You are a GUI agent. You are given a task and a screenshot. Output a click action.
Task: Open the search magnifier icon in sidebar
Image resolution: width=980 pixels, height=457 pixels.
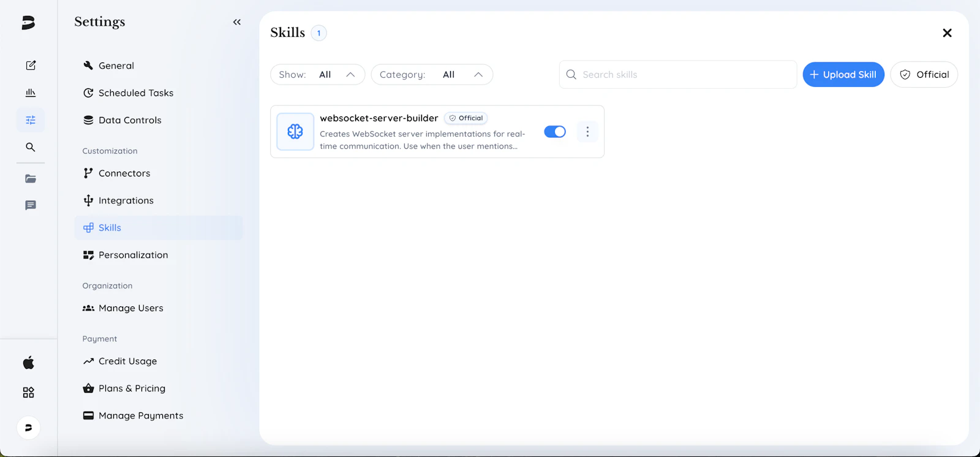tap(31, 147)
